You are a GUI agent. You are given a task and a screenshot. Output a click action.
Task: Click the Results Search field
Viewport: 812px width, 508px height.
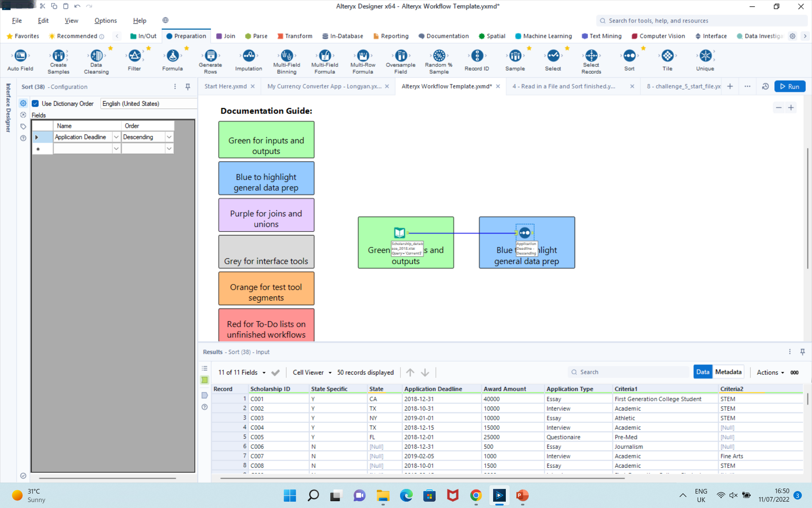(629, 372)
